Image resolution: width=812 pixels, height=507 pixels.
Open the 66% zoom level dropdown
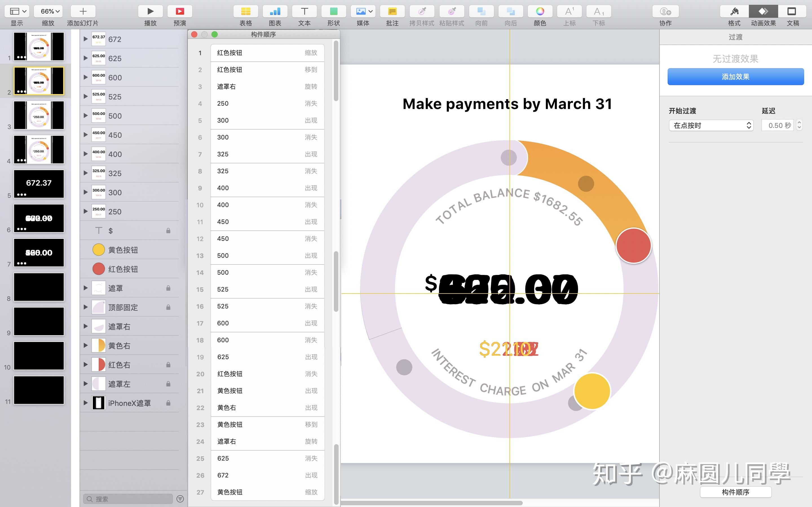coord(48,11)
